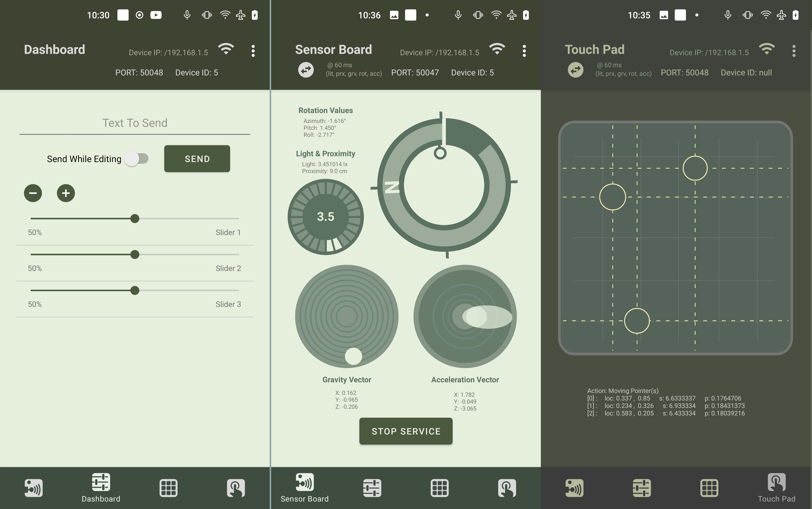Open grid pad tab in Dashboard screen

click(x=168, y=488)
